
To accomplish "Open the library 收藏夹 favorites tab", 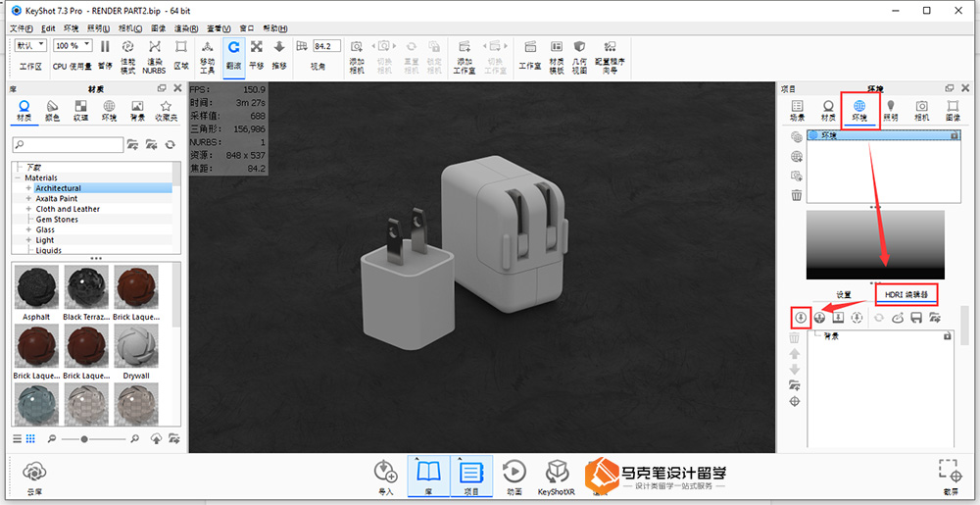I will click(166, 111).
